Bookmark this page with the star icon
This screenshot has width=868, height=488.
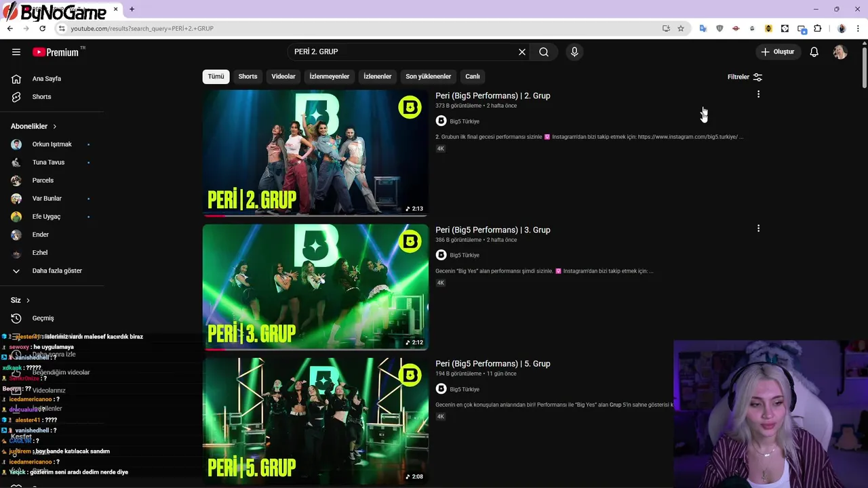pos(681,28)
